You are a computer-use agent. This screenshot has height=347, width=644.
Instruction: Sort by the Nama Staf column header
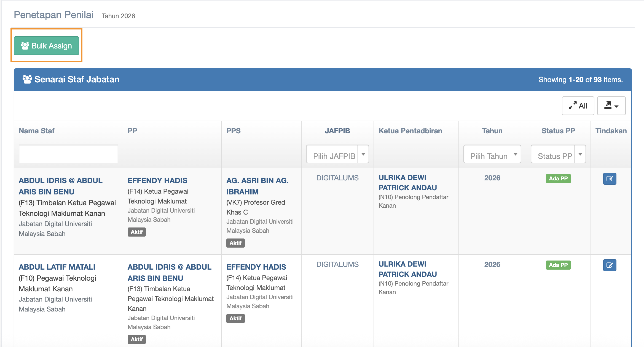click(x=36, y=131)
